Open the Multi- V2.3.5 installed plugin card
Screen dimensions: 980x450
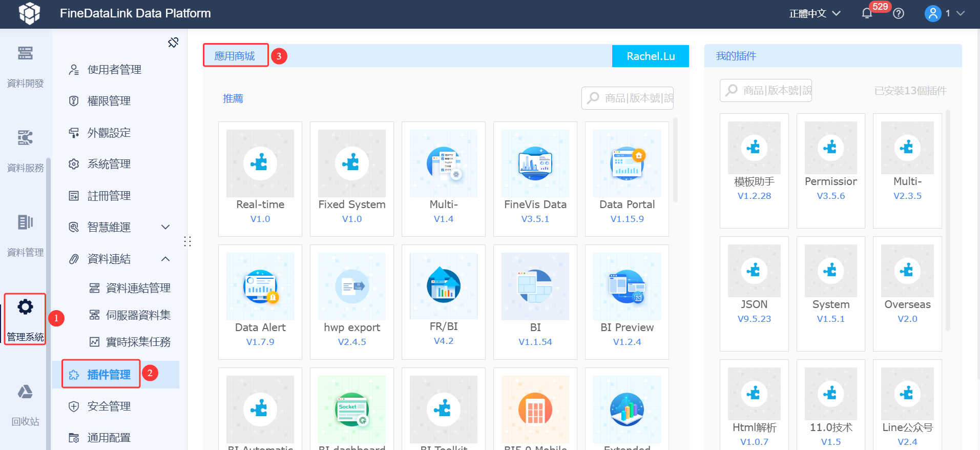pyautogui.click(x=907, y=171)
